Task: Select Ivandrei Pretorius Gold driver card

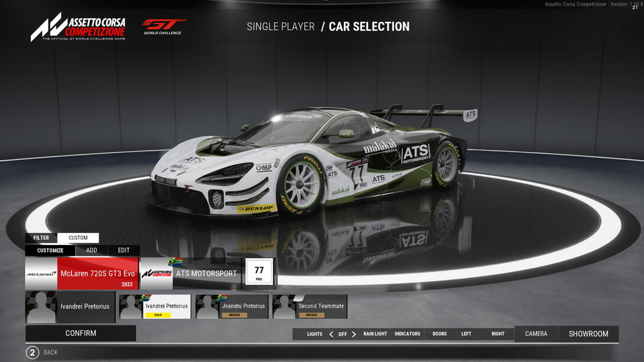Action: click(155, 306)
